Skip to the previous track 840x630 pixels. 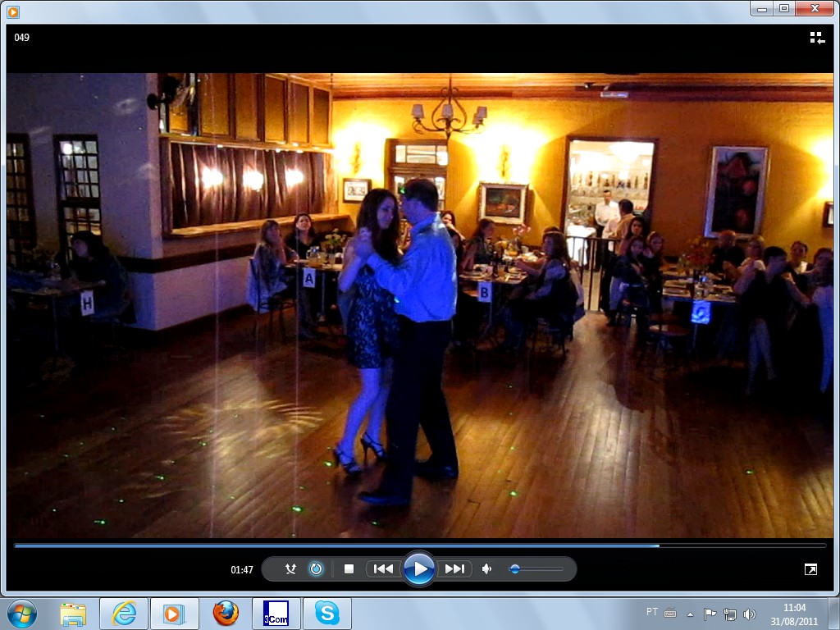(x=383, y=568)
